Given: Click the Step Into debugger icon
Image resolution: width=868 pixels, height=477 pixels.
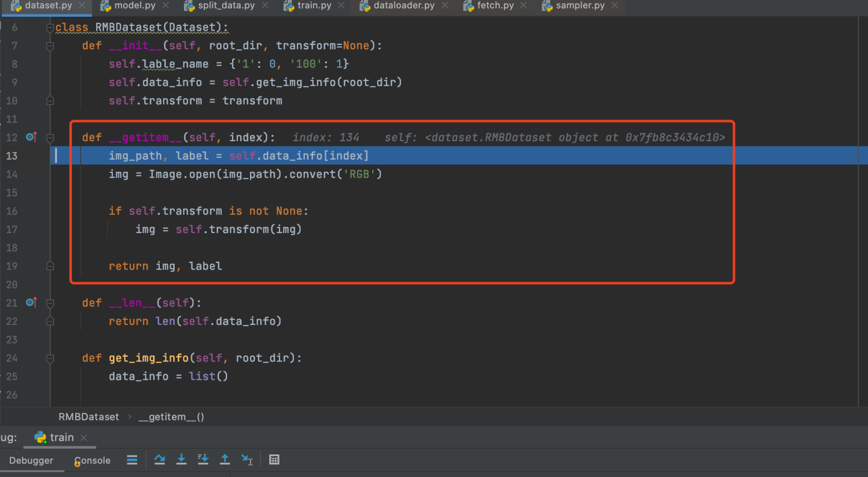Looking at the screenshot, I should click(x=181, y=460).
